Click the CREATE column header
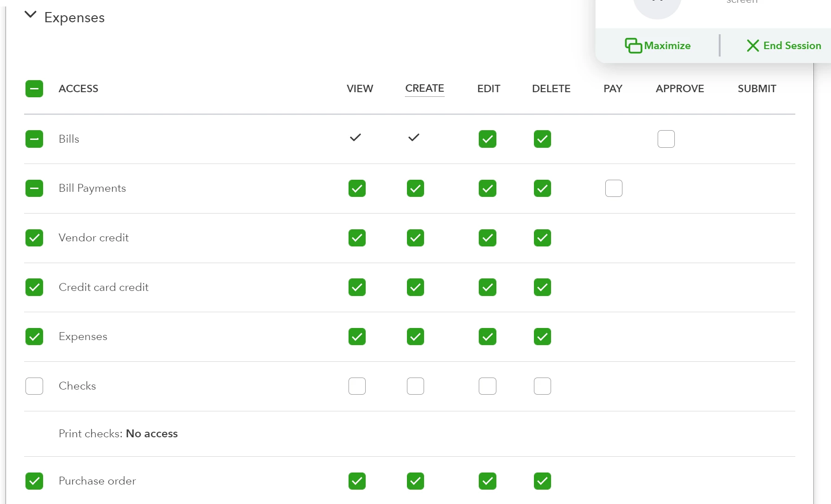 (425, 88)
